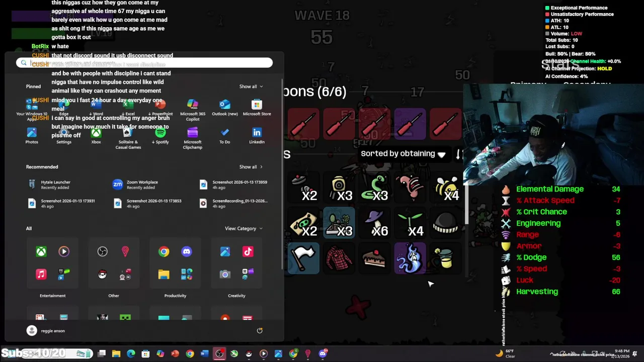This screenshot has height=362, width=644.
Task: Open Microsoft 365 Copilot pinned app
Action: click(193, 110)
